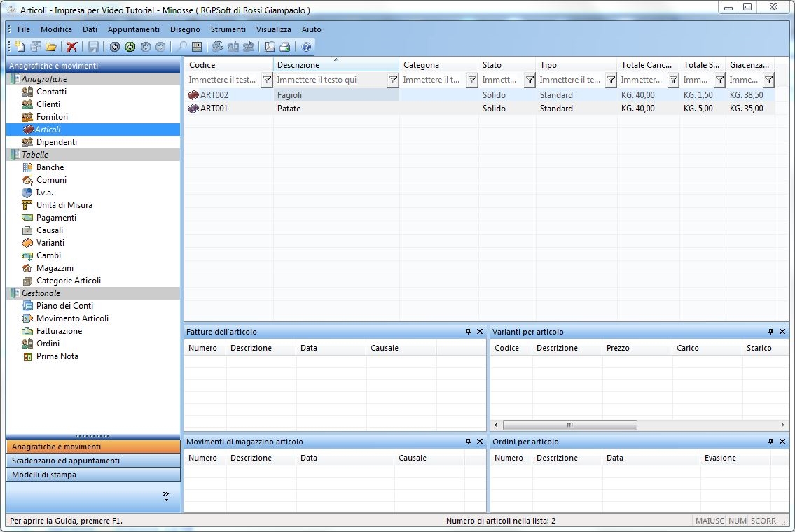Image resolution: width=795 pixels, height=532 pixels.
Task: Select the Fagioli description cell
Action: coord(336,94)
